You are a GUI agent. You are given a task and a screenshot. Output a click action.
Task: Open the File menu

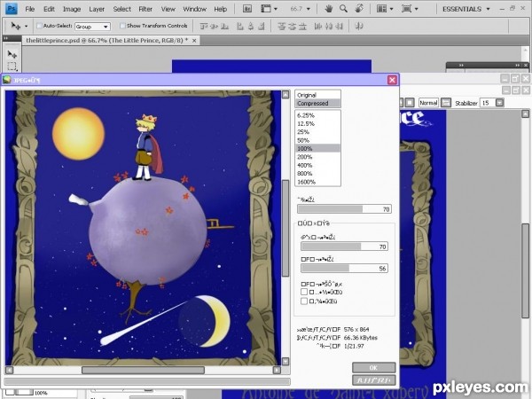tap(30, 9)
